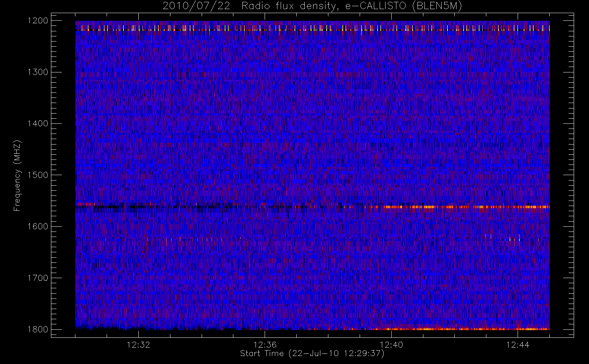Click the 1600 frequency tick label
Image resolution: width=589 pixels, height=364 pixels.
pyautogui.click(x=38, y=226)
